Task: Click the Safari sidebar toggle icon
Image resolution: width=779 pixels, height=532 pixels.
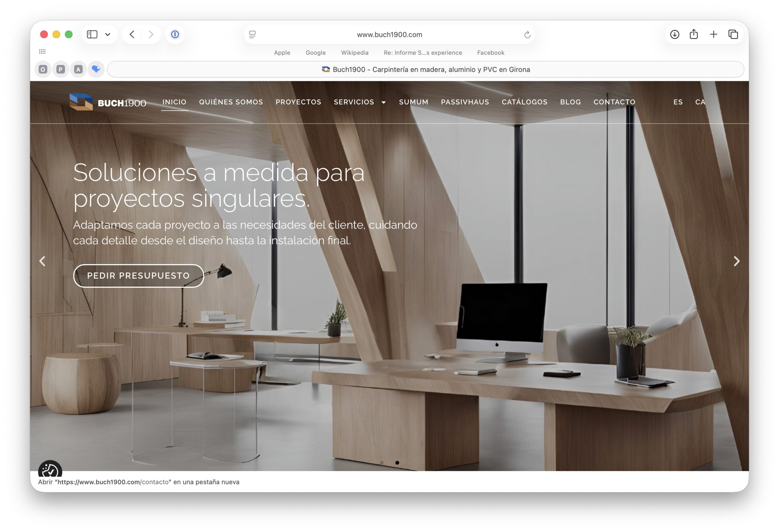Action: pos(92,34)
